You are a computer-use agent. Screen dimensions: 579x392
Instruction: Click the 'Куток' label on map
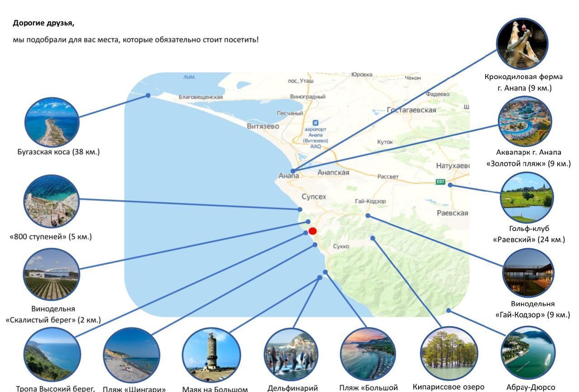pyautogui.click(x=385, y=142)
